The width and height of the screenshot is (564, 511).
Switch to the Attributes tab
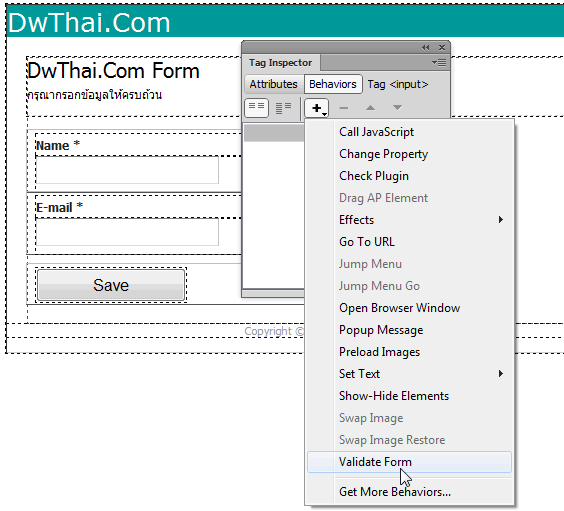(x=273, y=84)
